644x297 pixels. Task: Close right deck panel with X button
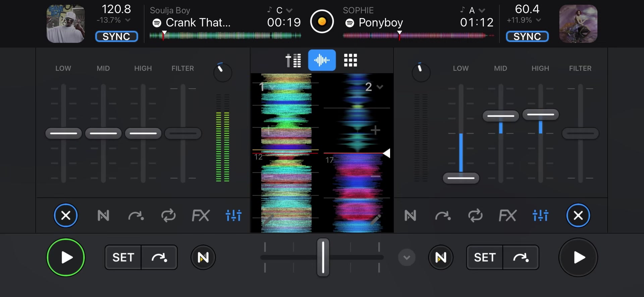tap(578, 215)
